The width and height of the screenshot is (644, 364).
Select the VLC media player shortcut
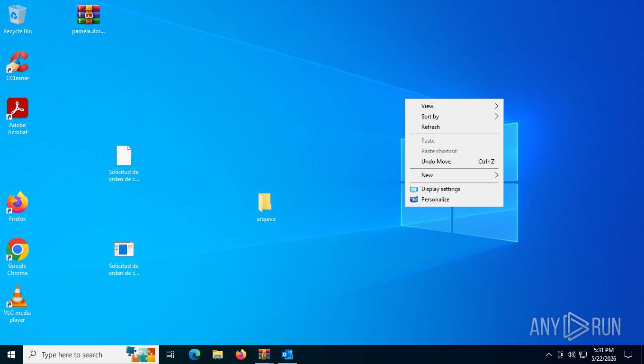[x=18, y=304]
